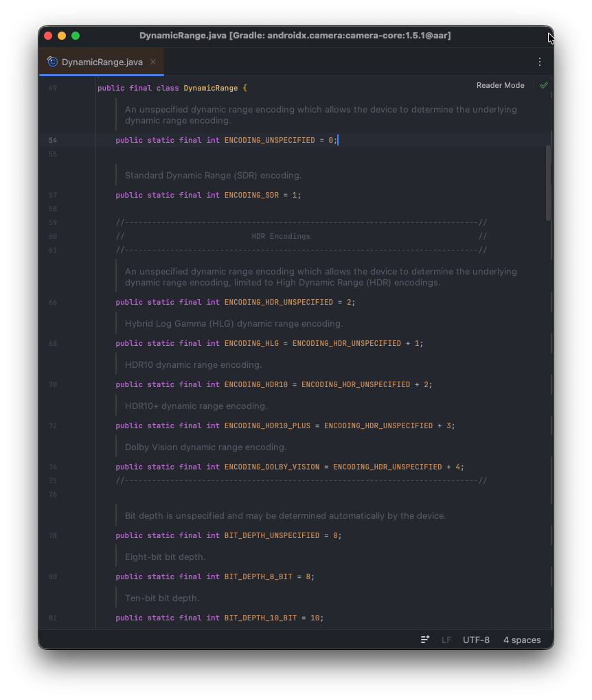Open the UTF-8 file encoding selector
The width and height of the screenshot is (592, 700).
point(476,640)
